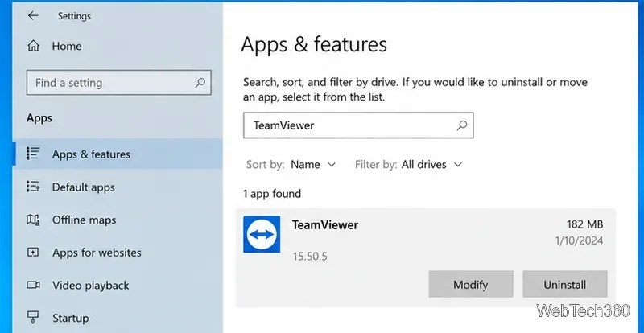
Task: Click the version number 15.50.5
Action: (x=310, y=257)
